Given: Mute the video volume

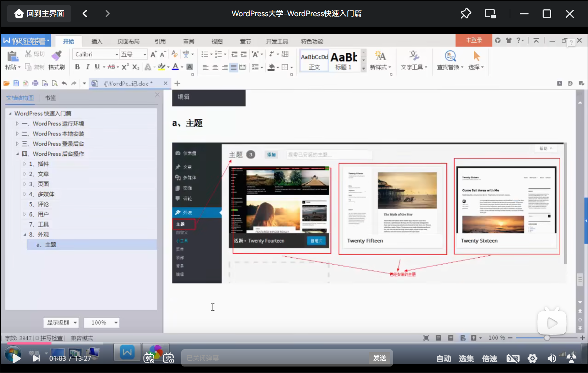Looking at the screenshot, I should click(x=552, y=358).
